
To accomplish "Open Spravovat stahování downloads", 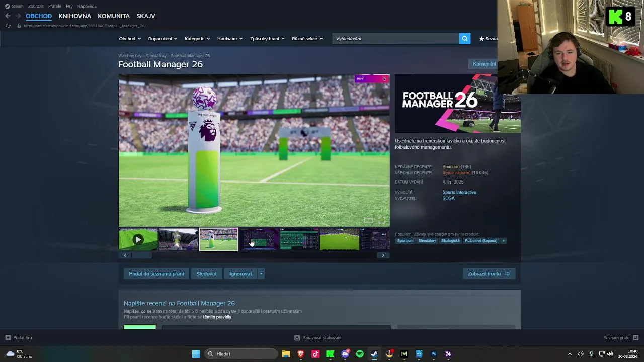I will coord(318,338).
